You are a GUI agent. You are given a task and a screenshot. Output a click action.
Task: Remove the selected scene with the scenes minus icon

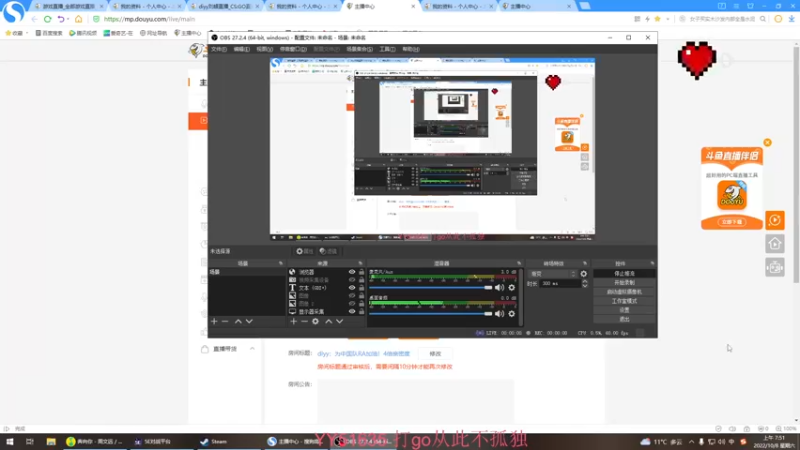[225, 321]
